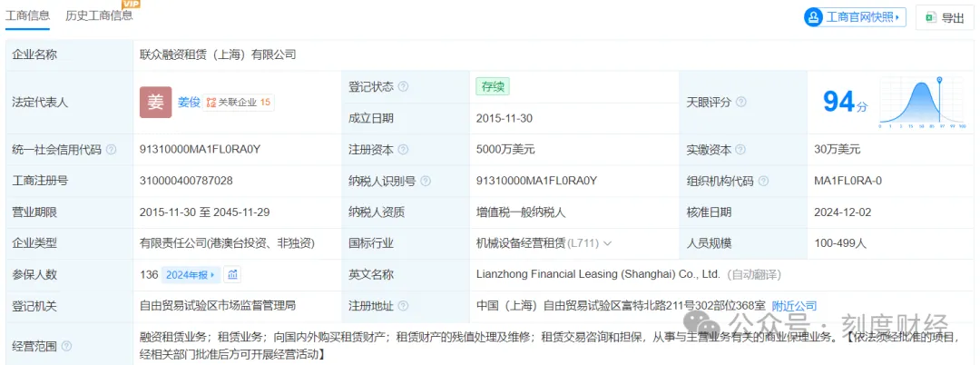Show help icon next to 实缴资本
This screenshot has height=365, width=980.
click(741, 150)
